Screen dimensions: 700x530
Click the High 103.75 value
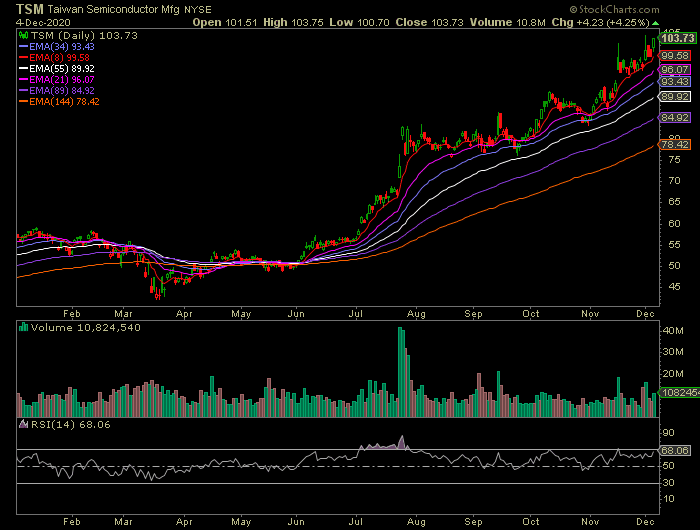click(293, 22)
